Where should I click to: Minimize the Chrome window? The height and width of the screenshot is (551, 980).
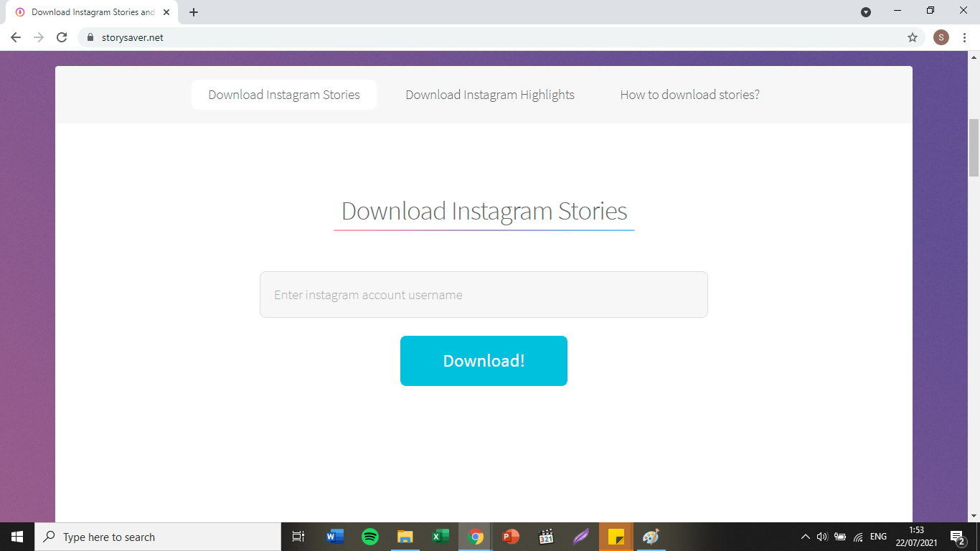point(897,11)
